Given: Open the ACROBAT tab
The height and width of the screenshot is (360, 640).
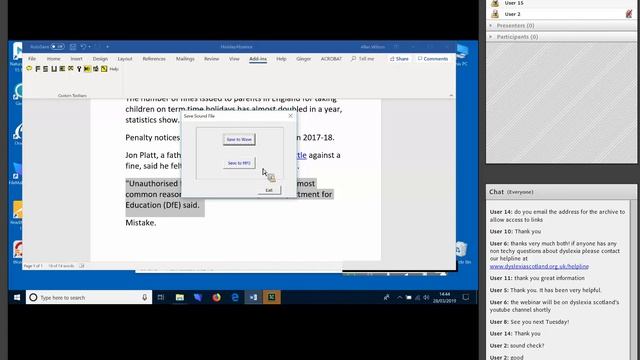Looking at the screenshot, I should [331, 59].
